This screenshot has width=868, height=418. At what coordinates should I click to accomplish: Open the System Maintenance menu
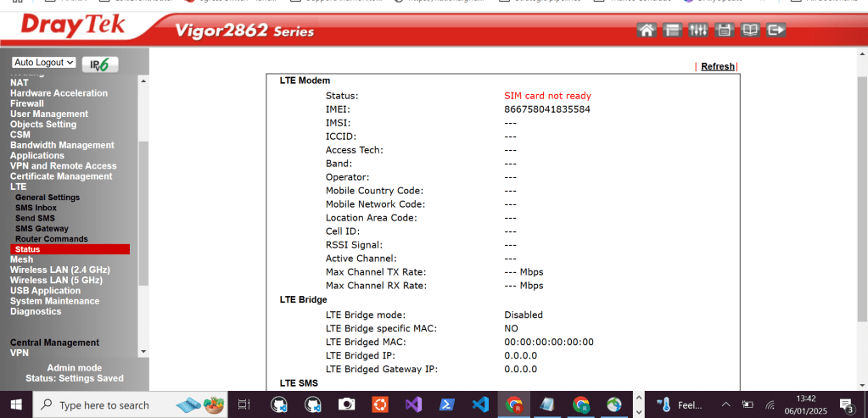(x=55, y=301)
